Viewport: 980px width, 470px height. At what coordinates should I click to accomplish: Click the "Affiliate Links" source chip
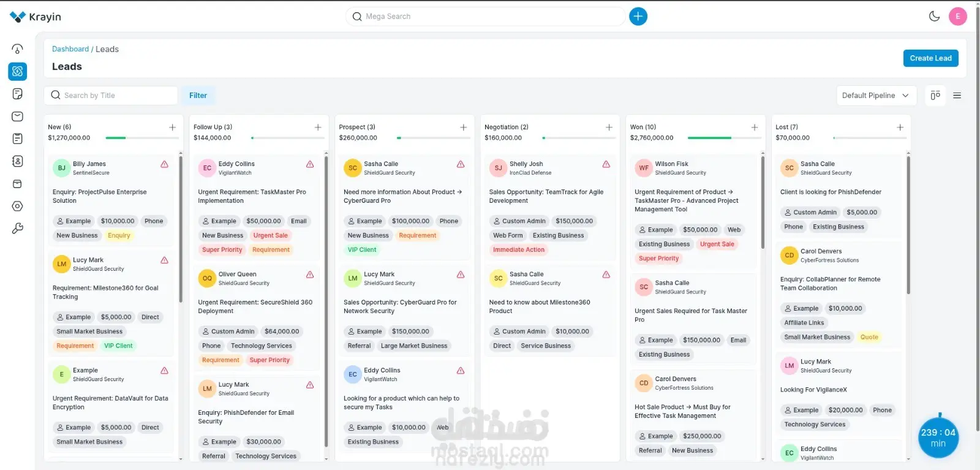coord(804,323)
